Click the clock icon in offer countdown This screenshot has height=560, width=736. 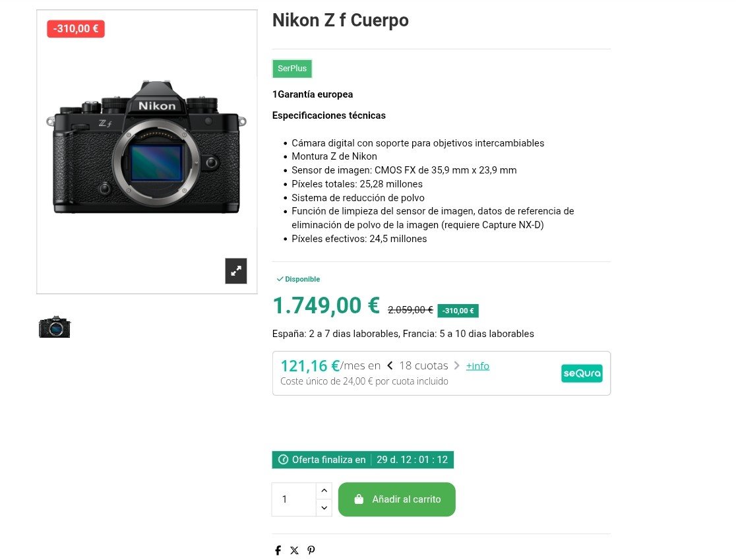(x=283, y=460)
